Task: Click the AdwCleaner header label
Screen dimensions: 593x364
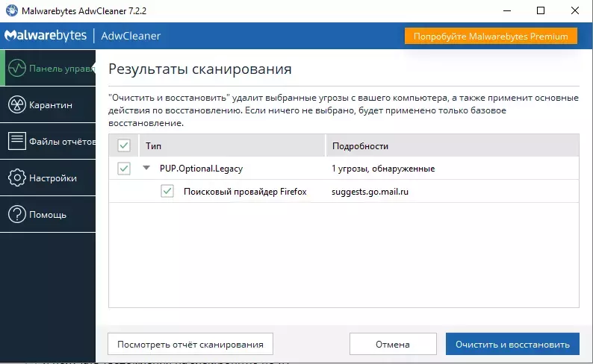Action: (131, 36)
